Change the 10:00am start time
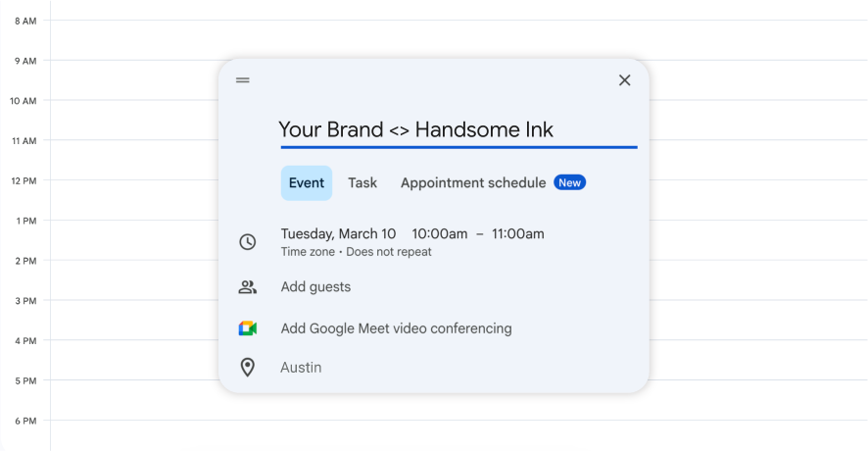 tap(440, 233)
